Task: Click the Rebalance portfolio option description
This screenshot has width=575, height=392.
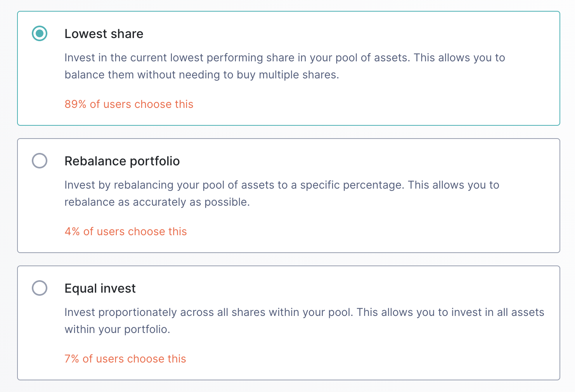Action: pos(282,193)
